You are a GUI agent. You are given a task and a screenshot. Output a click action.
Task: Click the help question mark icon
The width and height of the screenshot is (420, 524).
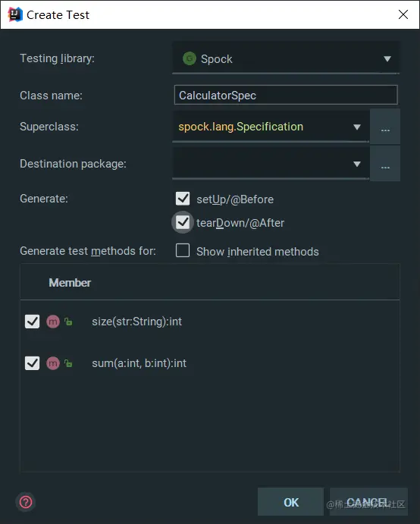coord(26,502)
